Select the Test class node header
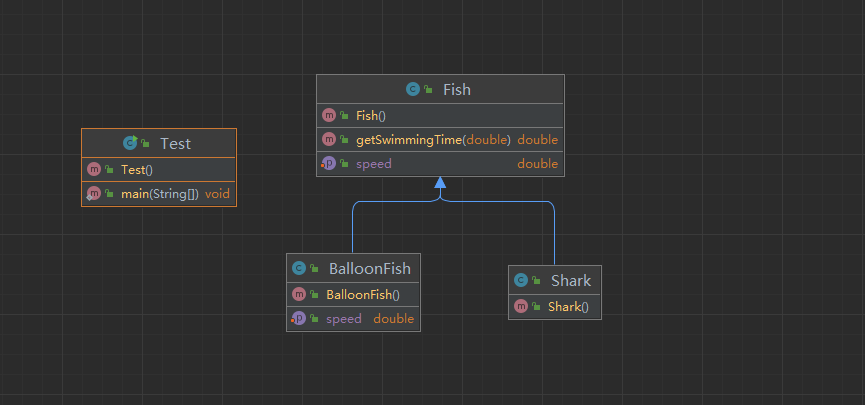The width and height of the screenshot is (865, 405). pos(174,143)
